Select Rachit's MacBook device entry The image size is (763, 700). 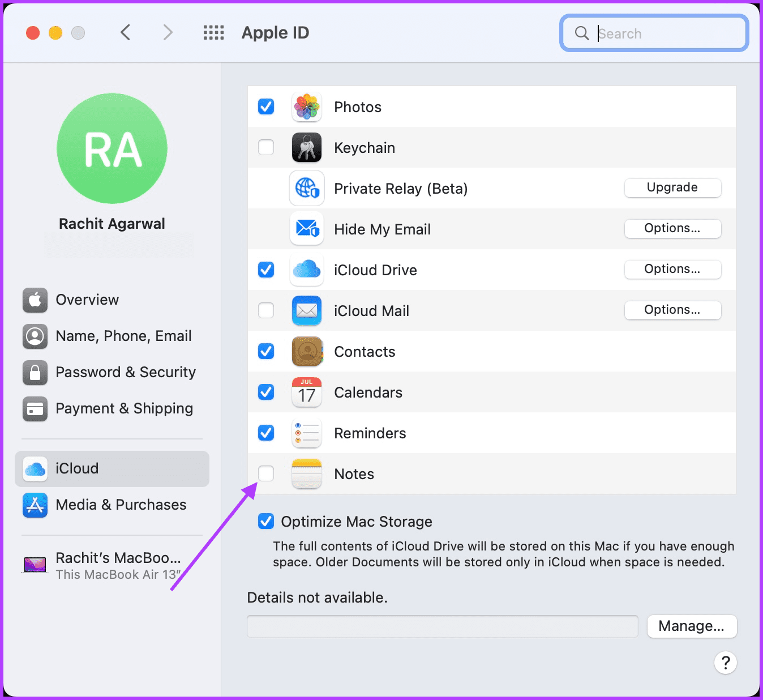[x=112, y=566]
